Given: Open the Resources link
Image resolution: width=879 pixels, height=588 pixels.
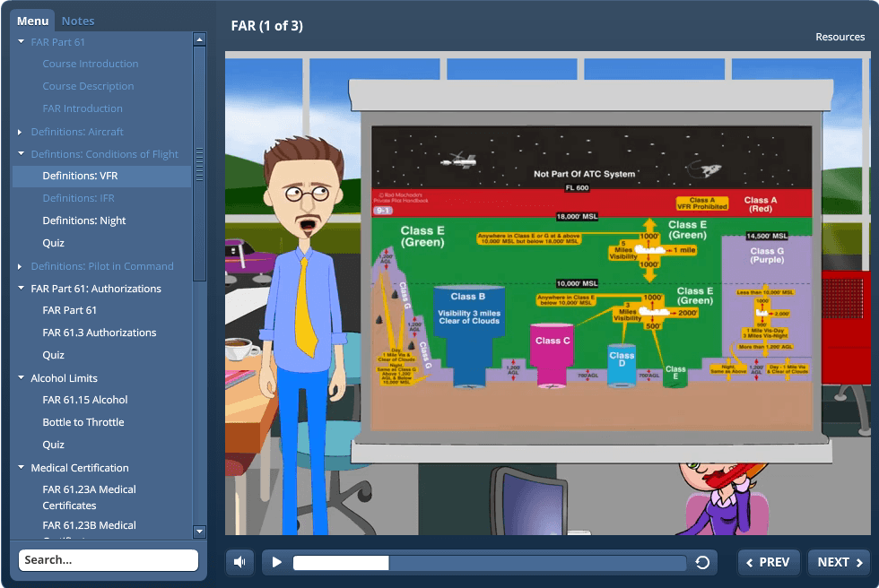Looking at the screenshot, I should coord(840,37).
